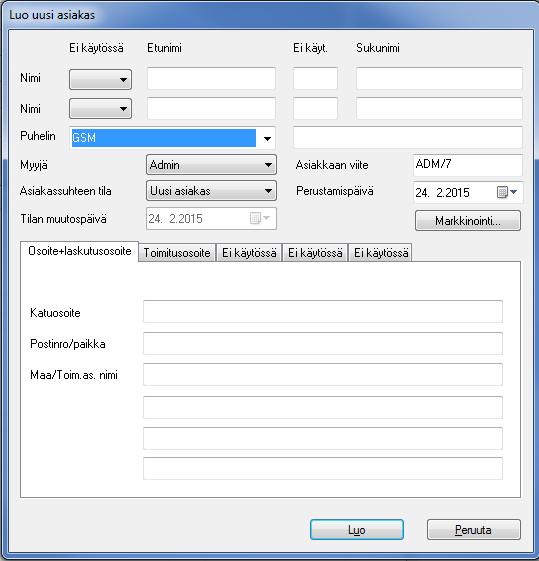The width and height of the screenshot is (539, 561).
Task: Focus the first Sukunimi input field
Action: point(439,78)
